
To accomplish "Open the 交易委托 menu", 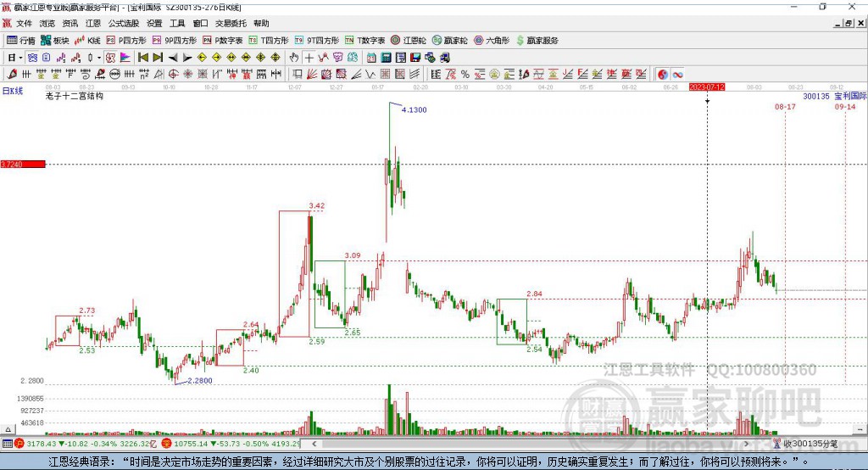I will 231,23.
